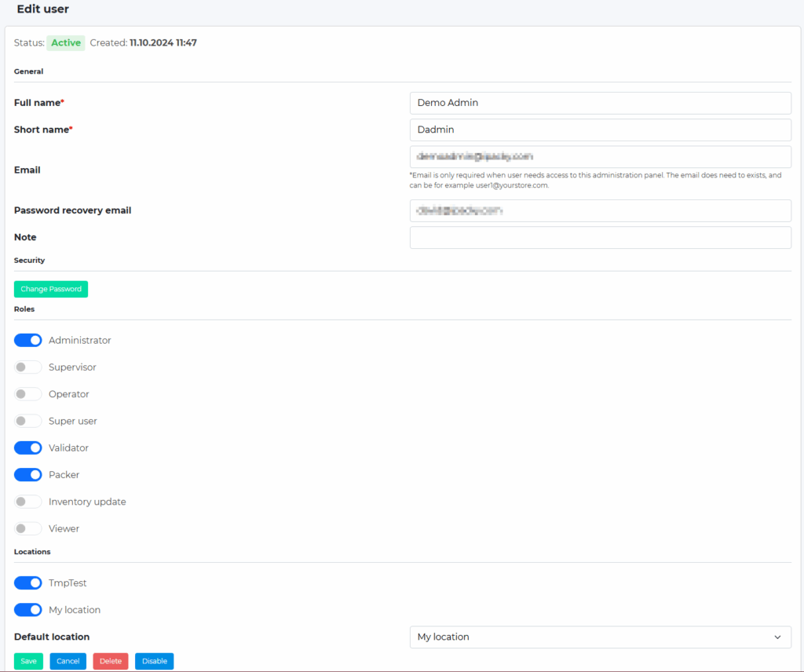Cancel editing the user
Screen dimensions: 804x672
coord(68,661)
